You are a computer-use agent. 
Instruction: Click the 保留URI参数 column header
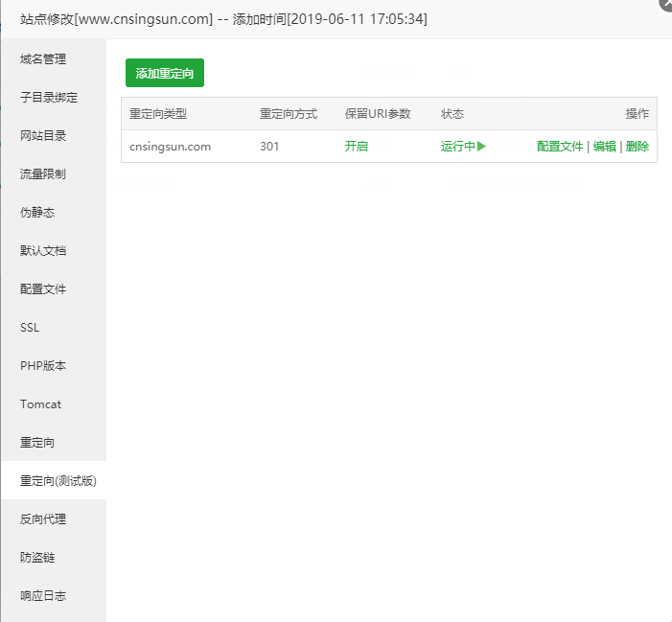click(x=378, y=114)
